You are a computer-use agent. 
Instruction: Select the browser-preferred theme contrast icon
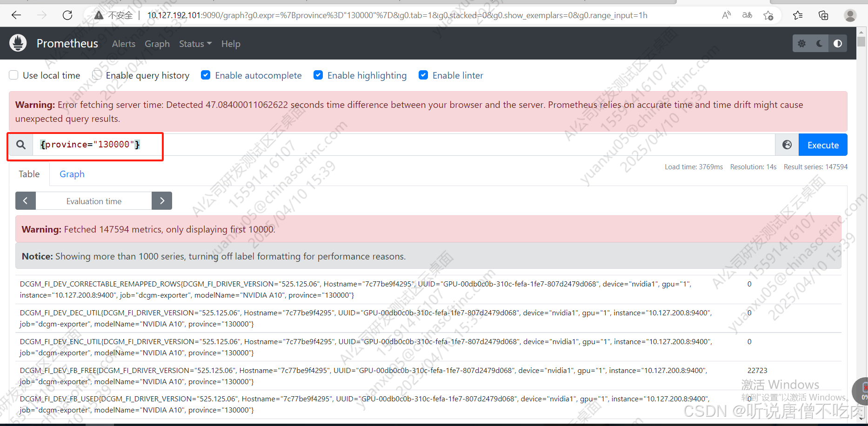tap(838, 43)
